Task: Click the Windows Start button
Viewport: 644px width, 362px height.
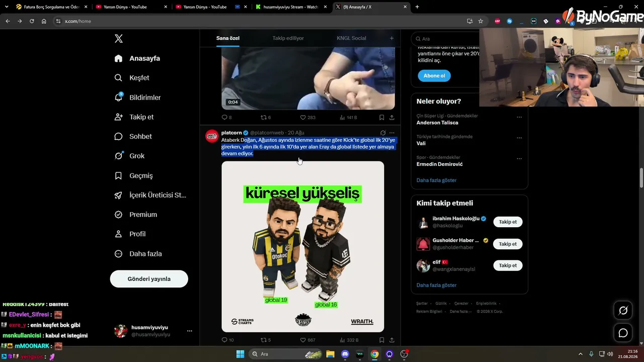Action: [x=240, y=354]
